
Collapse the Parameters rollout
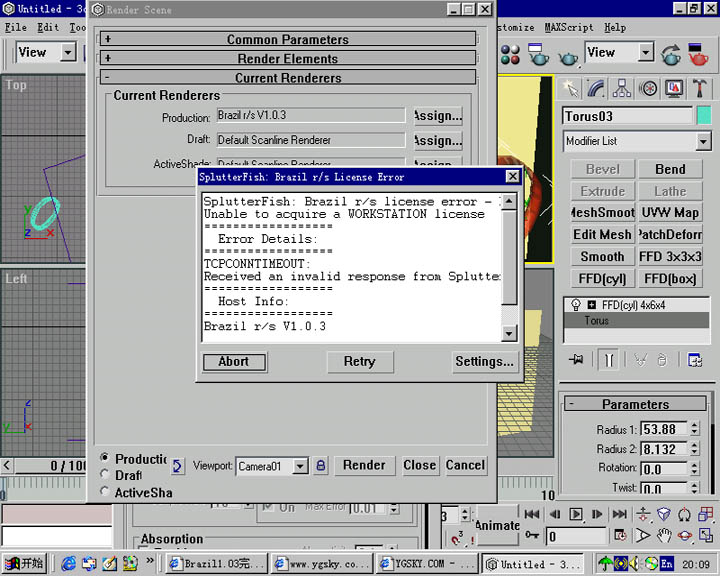[635, 404]
